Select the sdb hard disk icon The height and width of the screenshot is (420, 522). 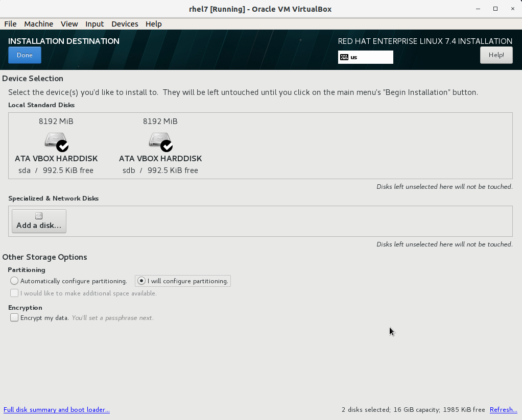pyautogui.click(x=161, y=142)
